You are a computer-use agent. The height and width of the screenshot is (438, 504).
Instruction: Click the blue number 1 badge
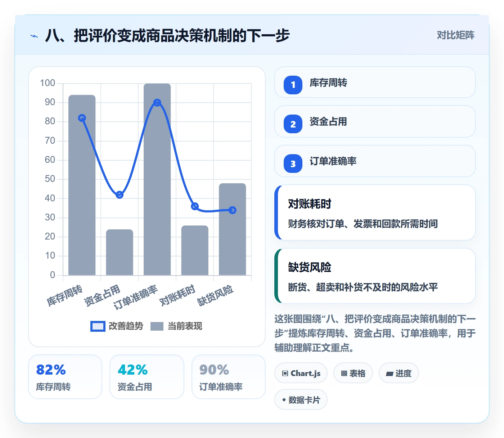293,85
